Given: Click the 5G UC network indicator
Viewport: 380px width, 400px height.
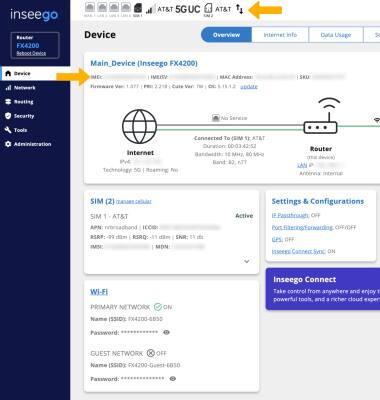Looking at the screenshot, I should pos(188,9).
